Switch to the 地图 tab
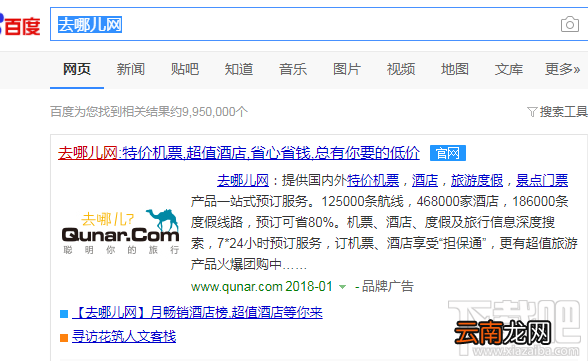 tap(454, 69)
